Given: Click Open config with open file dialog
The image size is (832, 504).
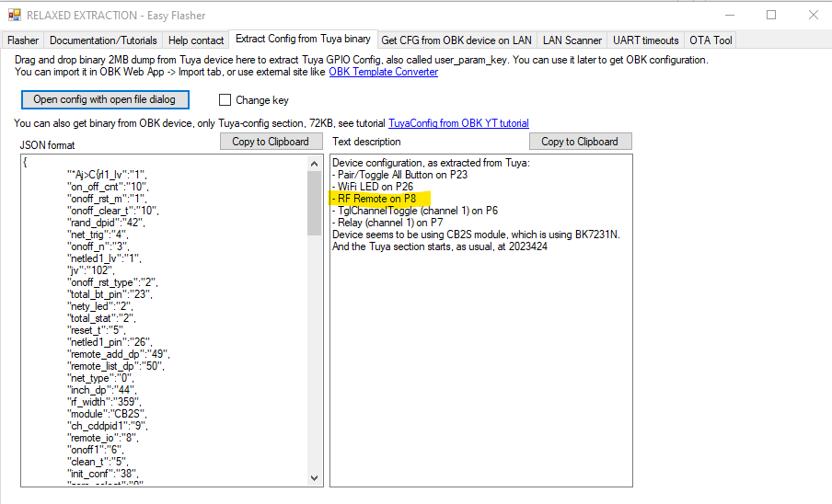Looking at the screenshot, I should click(105, 99).
